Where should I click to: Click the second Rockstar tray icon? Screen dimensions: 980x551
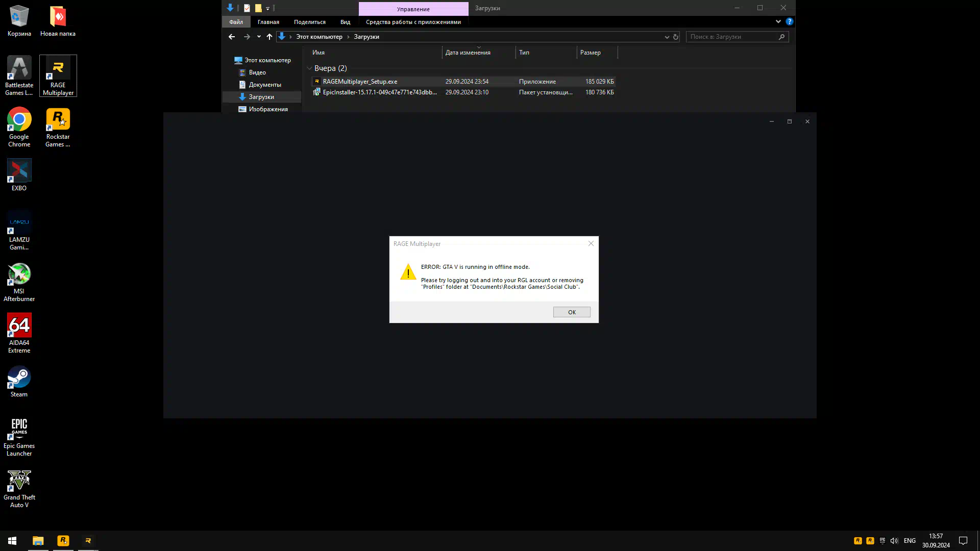tap(870, 541)
